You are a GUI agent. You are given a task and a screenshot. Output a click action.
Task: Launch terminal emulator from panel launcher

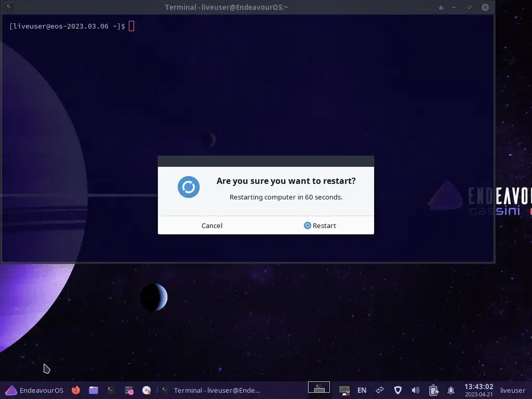click(111, 390)
